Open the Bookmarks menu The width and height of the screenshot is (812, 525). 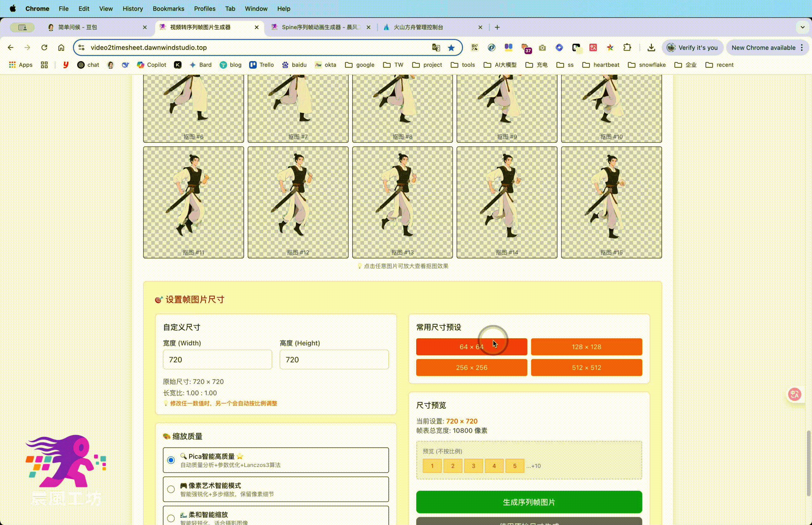point(168,9)
